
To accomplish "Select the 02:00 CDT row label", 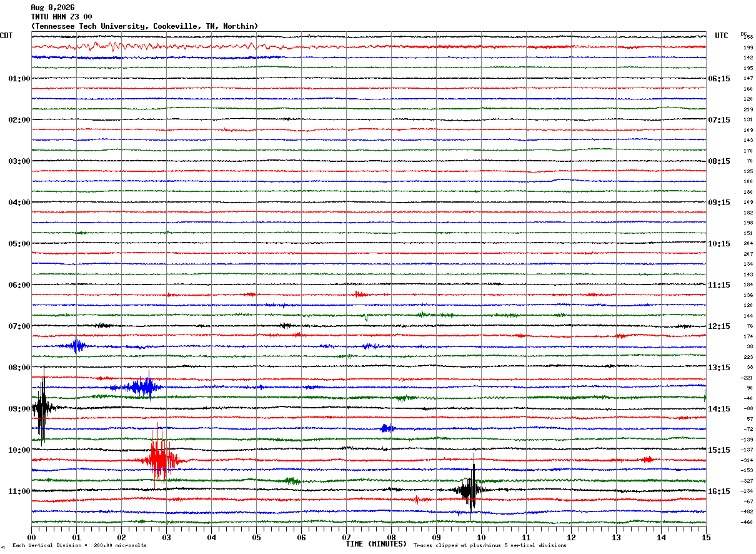I will (x=19, y=120).
